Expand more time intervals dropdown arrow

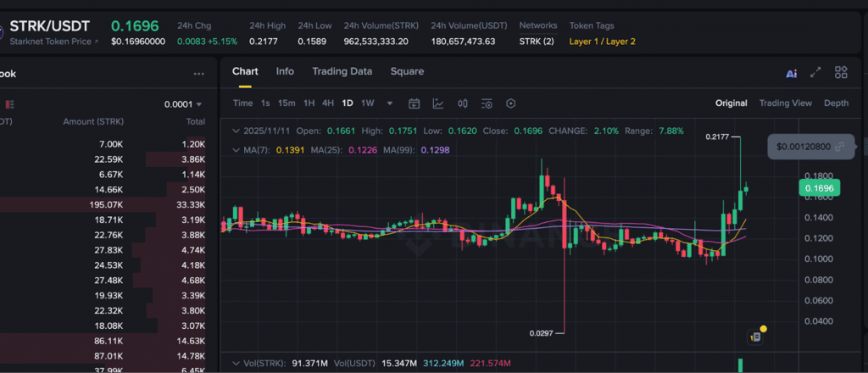coord(390,103)
